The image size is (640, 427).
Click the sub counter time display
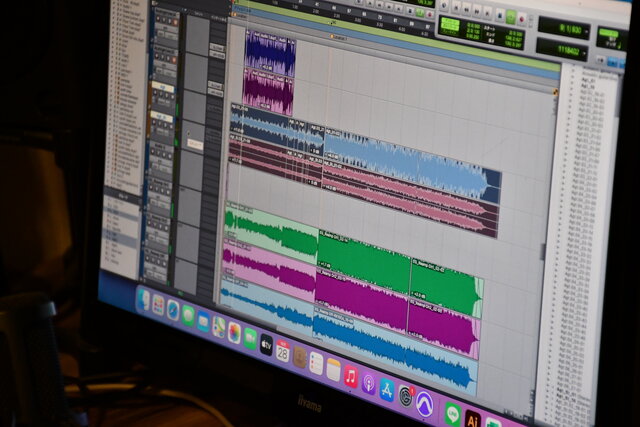tap(560, 50)
